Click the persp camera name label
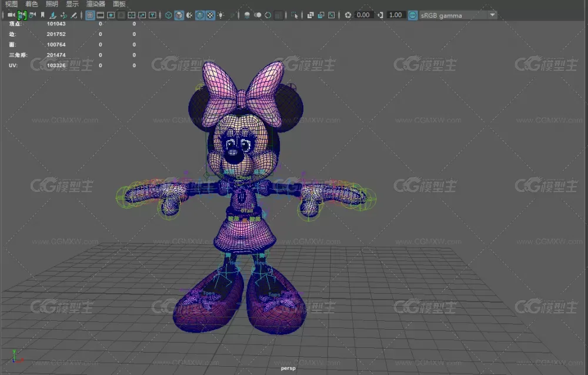Image resolution: width=588 pixels, height=375 pixels. point(288,369)
